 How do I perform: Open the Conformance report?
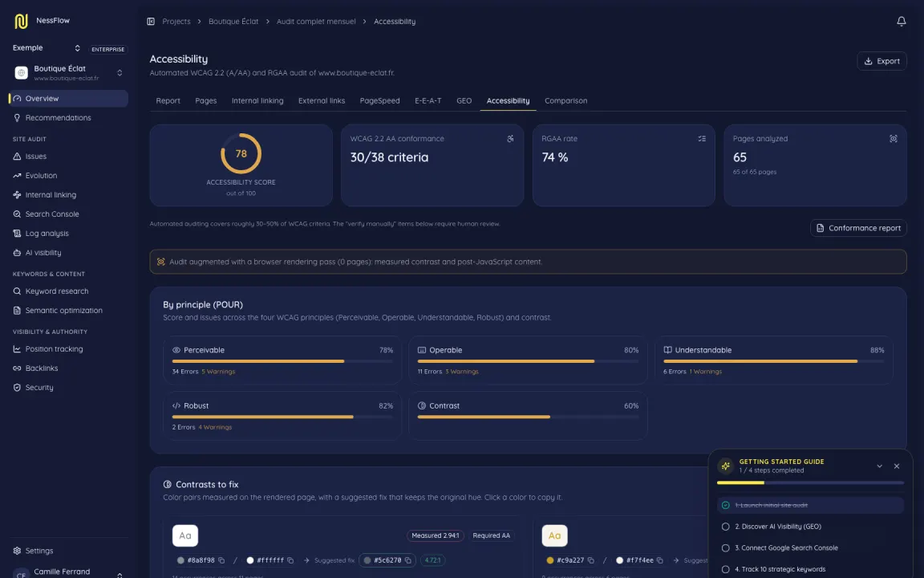tap(858, 228)
